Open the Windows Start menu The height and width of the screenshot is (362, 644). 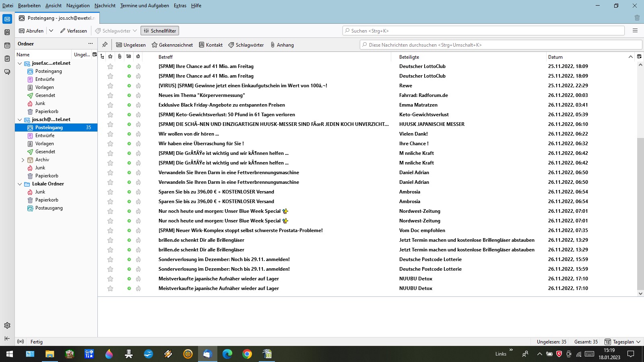(10, 354)
